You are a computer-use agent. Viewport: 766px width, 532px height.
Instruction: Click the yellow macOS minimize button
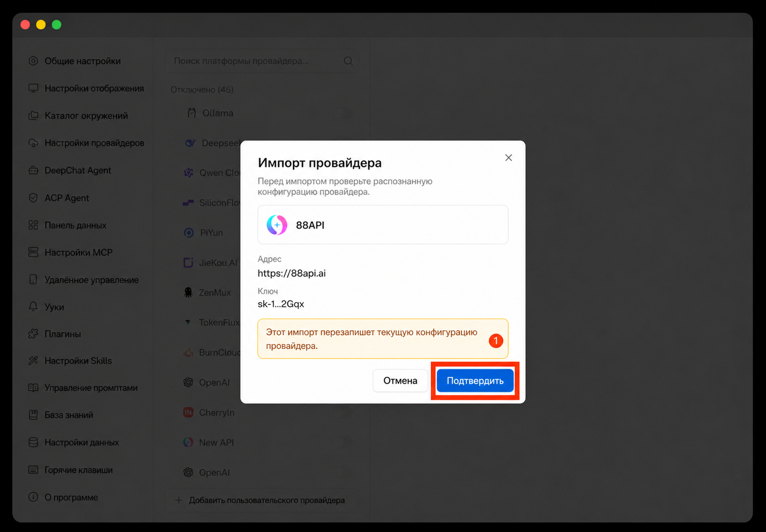pos(41,24)
